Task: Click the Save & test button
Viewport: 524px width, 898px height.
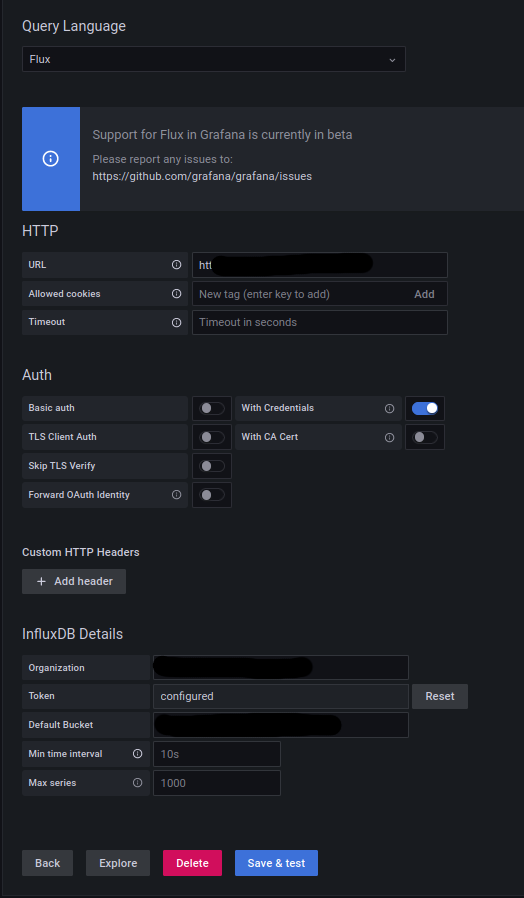Action: pyautogui.click(x=276, y=863)
